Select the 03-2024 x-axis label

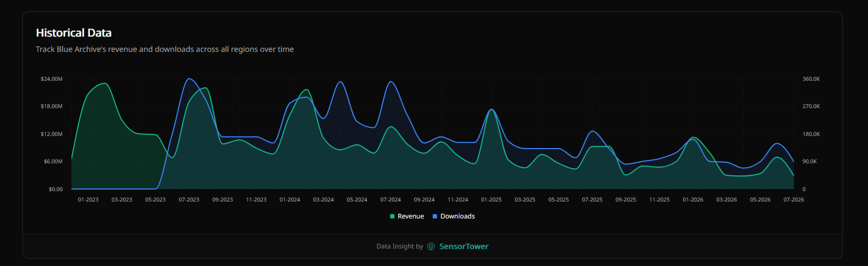tap(324, 200)
